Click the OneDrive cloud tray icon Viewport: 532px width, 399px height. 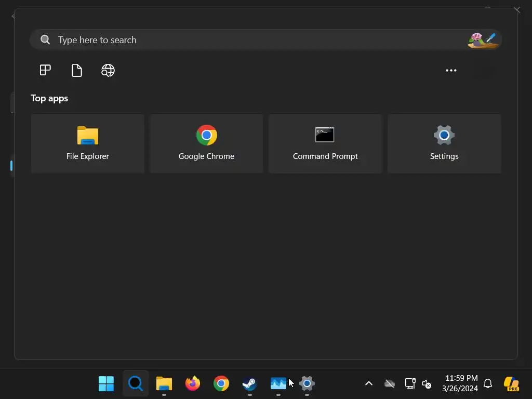click(x=390, y=384)
